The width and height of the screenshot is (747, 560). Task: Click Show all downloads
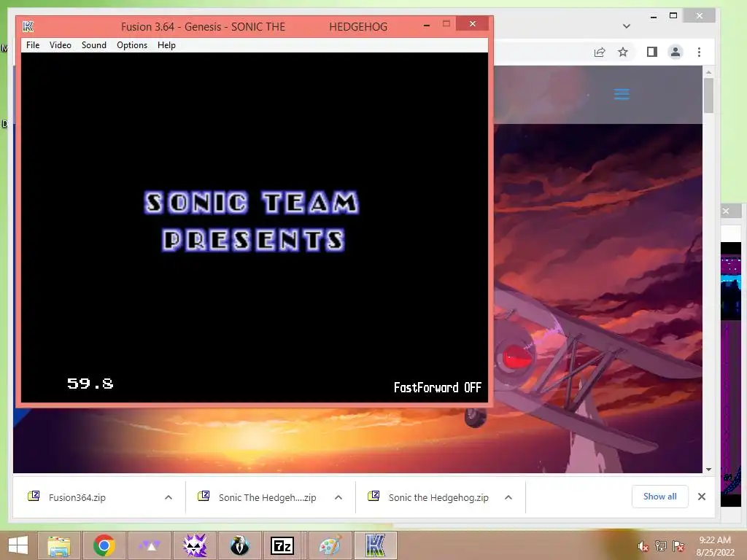(659, 497)
